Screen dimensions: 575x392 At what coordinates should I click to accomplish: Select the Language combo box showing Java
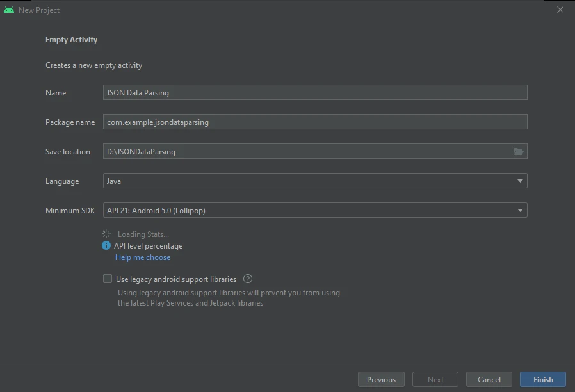pyautogui.click(x=314, y=181)
